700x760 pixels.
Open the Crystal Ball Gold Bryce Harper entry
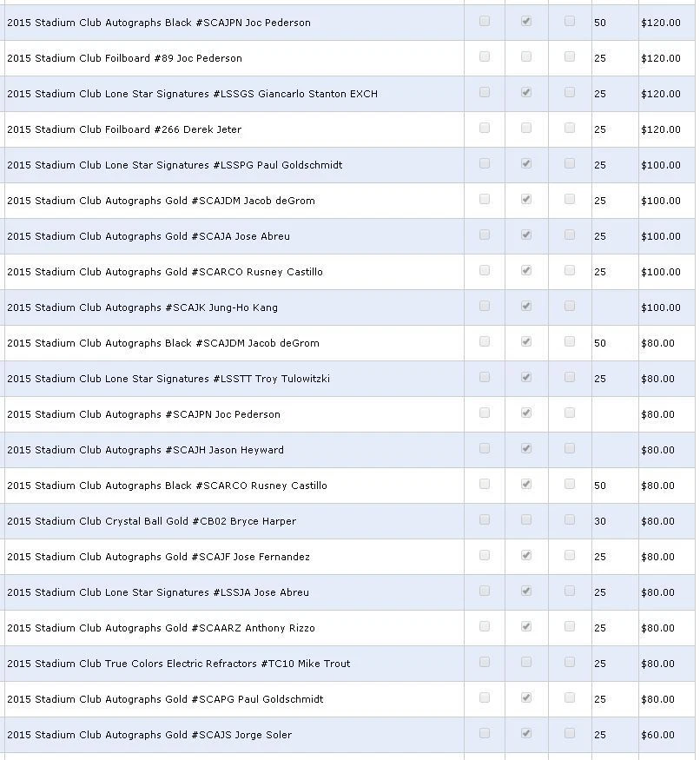[x=151, y=521]
